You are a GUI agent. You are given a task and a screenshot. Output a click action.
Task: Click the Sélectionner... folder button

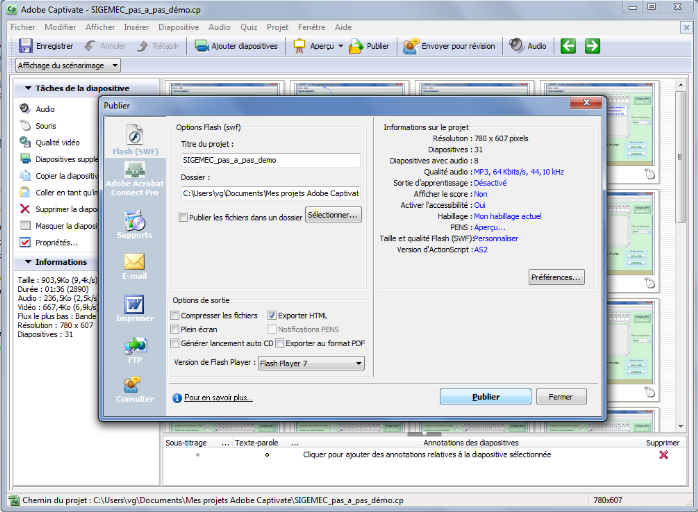(x=333, y=215)
